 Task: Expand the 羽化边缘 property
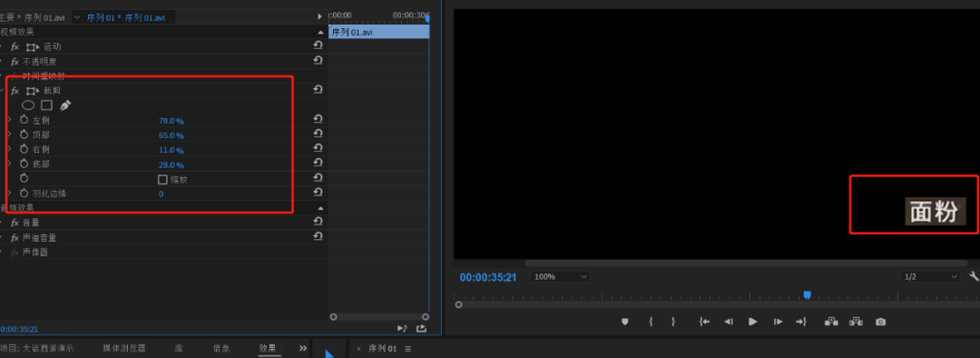pyautogui.click(x=9, y=194)
